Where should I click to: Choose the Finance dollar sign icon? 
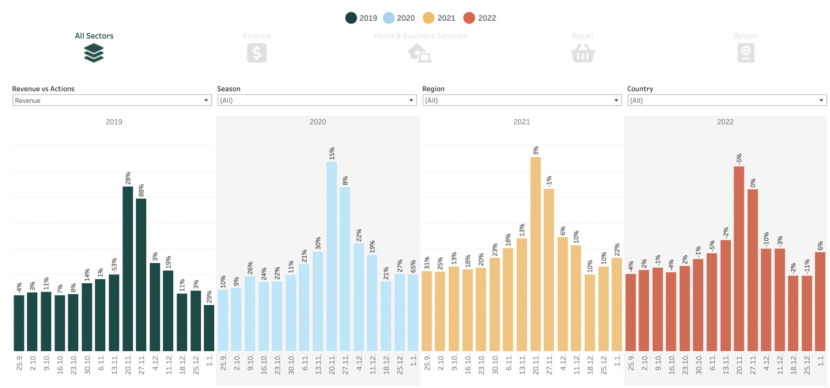point(257,53)
